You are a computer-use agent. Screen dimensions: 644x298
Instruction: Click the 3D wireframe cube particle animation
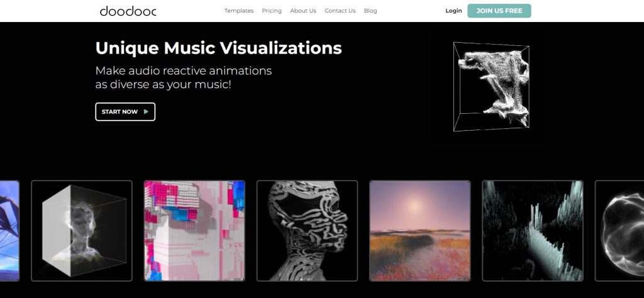coord(491,86)
